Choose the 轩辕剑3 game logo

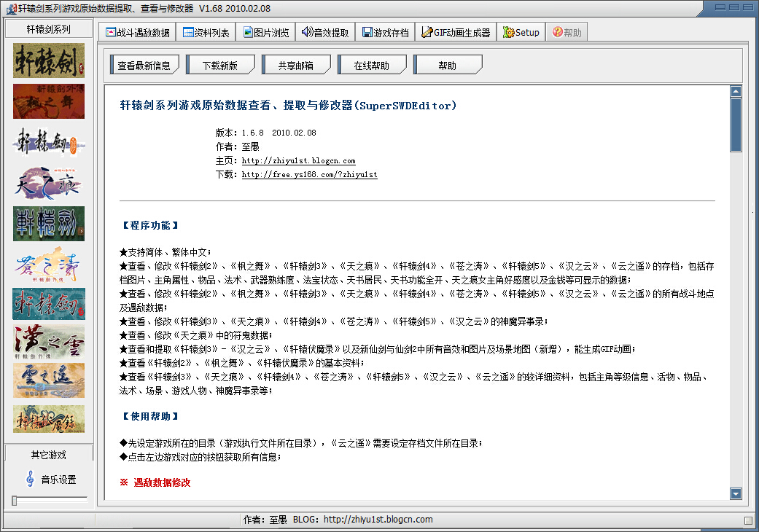(x=49, y=142)
